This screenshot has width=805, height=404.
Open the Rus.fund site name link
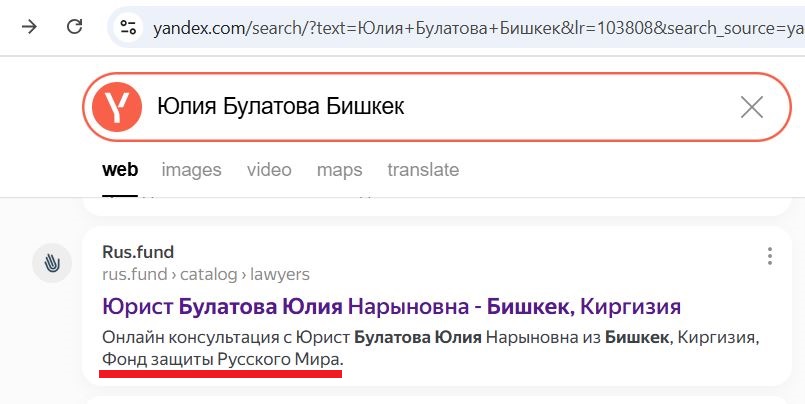click(x=138, y=252)
